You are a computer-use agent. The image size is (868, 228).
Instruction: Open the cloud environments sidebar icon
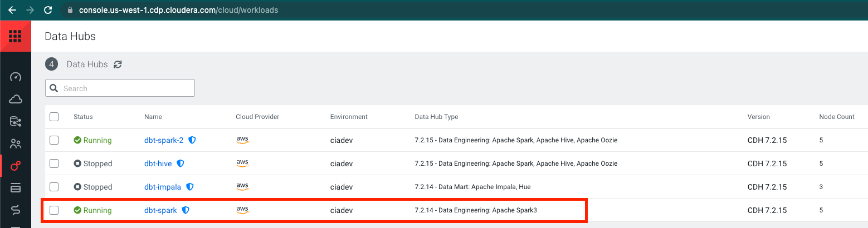(x=16, y=100)
